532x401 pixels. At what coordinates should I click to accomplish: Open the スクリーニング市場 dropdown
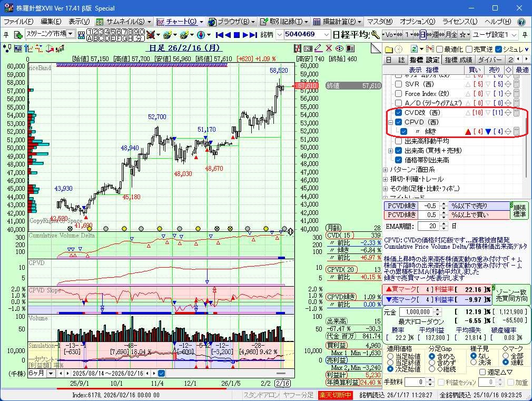point(71,34)
